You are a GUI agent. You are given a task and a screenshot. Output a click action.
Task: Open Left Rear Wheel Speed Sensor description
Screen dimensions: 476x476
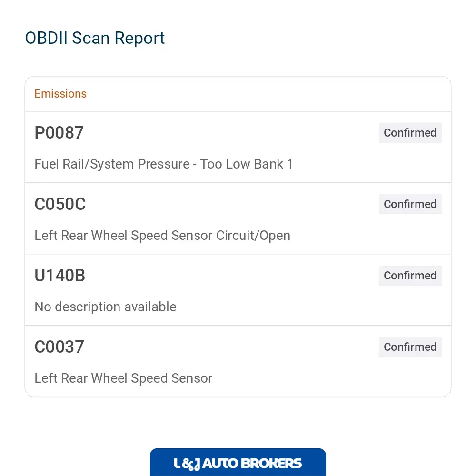tap(123, 378)
